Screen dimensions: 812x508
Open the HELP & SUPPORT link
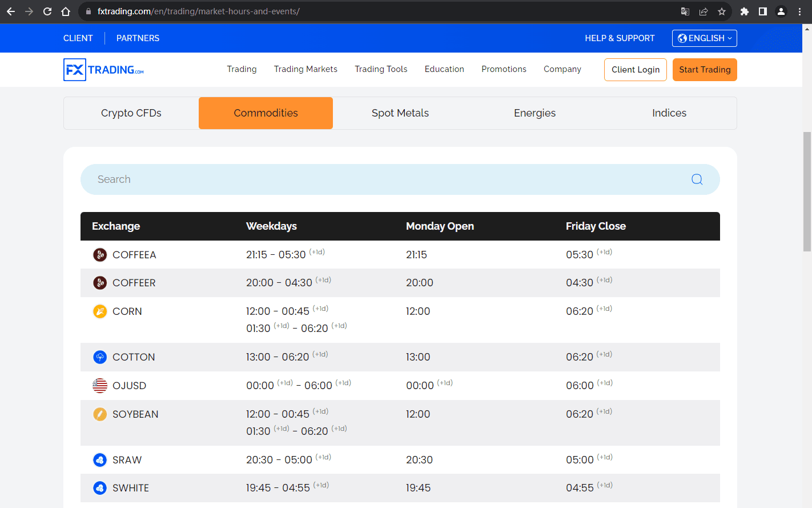pos(620,38)
